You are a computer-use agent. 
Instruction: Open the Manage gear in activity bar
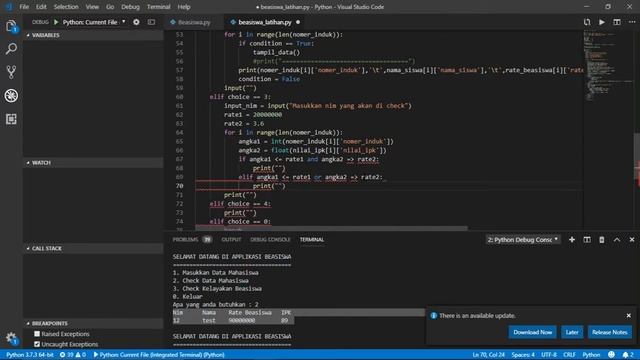(x=11, y=338)
